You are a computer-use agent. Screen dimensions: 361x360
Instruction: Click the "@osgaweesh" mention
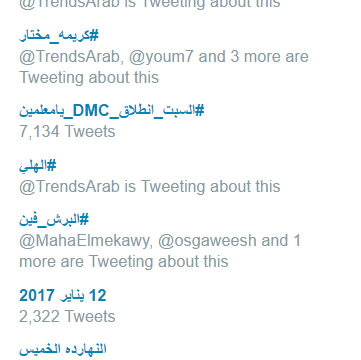pyautogui.click(x=207, y=241)
